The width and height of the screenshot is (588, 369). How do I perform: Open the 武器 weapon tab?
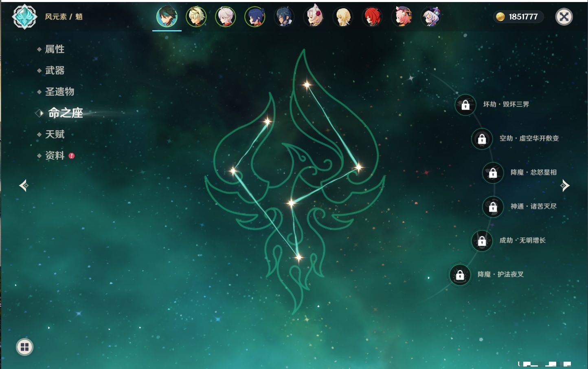55,71
